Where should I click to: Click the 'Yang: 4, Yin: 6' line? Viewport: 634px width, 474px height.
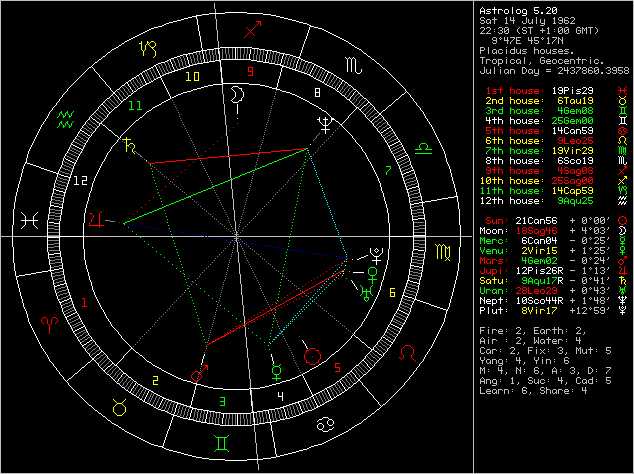tap(524, 361)
